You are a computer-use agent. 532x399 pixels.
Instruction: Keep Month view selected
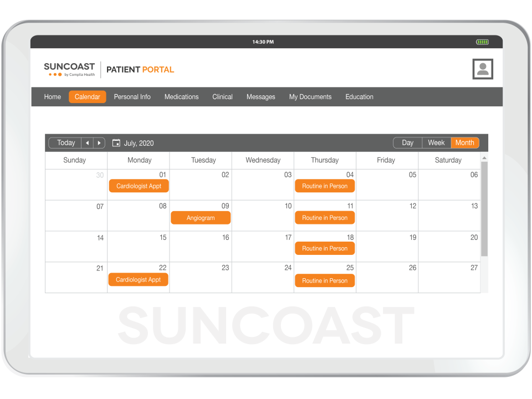coord(464,142)
